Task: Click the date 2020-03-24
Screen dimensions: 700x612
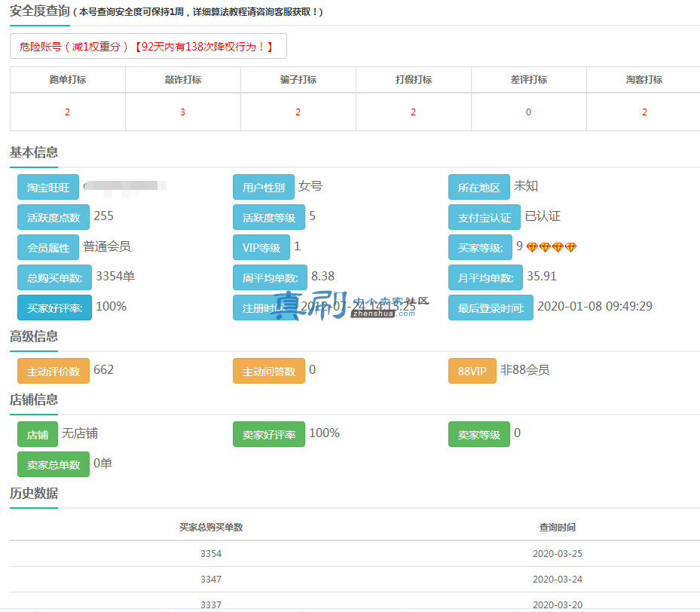Action: (x=558, y=580)
